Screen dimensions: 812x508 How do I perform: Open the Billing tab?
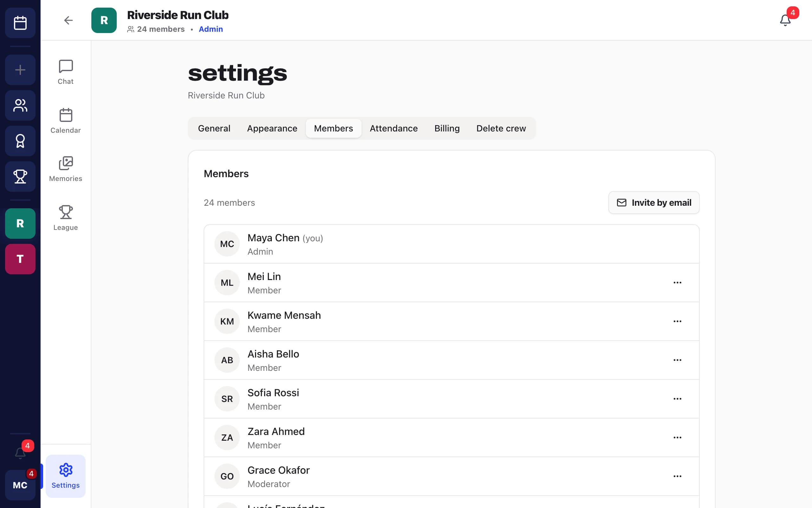pyautogui.click(x=447, y=128)
